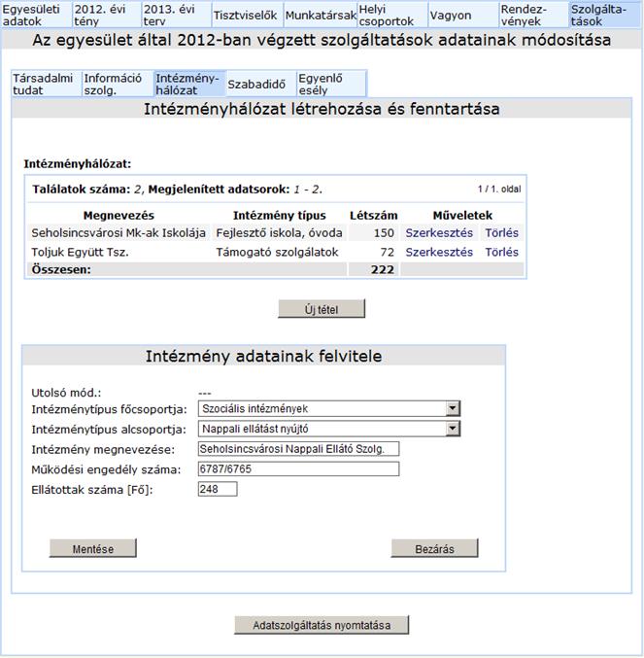Image resolution: width=644 pixels, height=658 pixels.
Task: Click the Intézményhálózat: section label
Action: 78,164
